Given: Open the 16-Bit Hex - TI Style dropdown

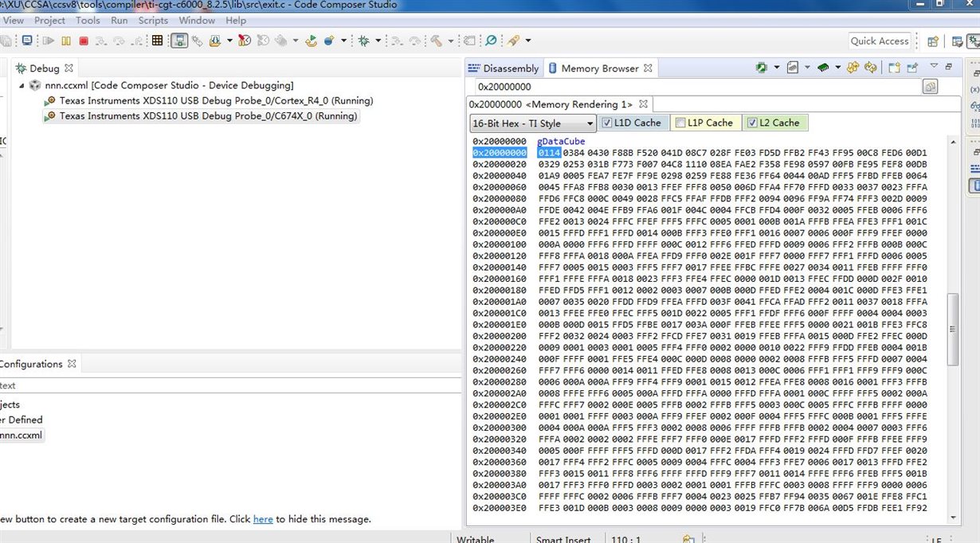Looking at the screenshot, I should pos(589,123).
